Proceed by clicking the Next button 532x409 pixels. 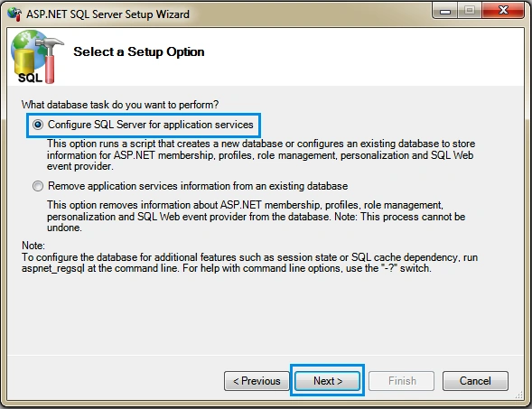pos(327,381)
